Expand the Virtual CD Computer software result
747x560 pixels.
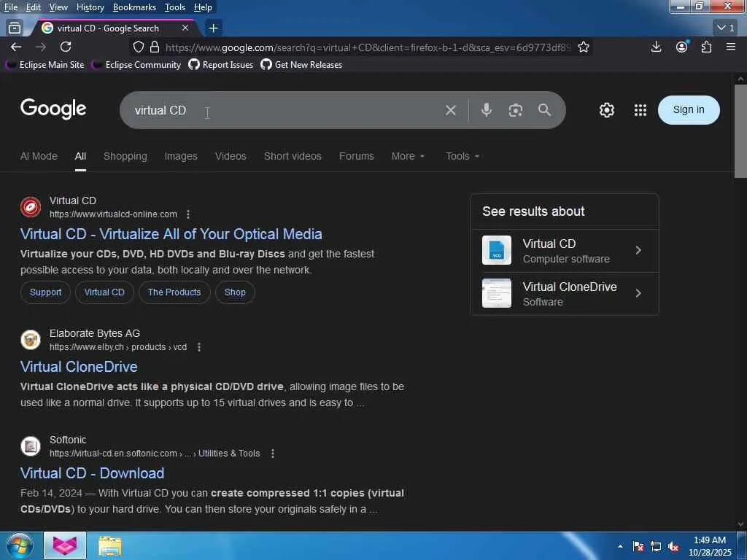pyautogui.click(x=565, y=251)
